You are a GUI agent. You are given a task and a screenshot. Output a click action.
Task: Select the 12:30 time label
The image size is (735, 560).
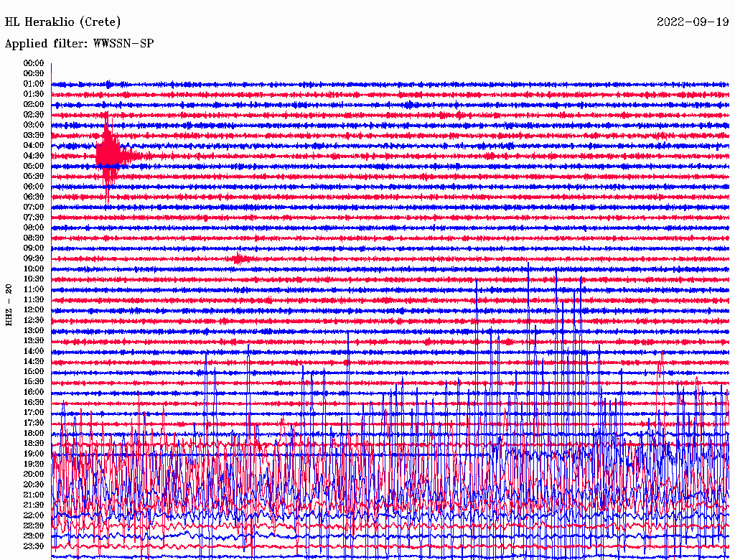(x=34, y=320)
